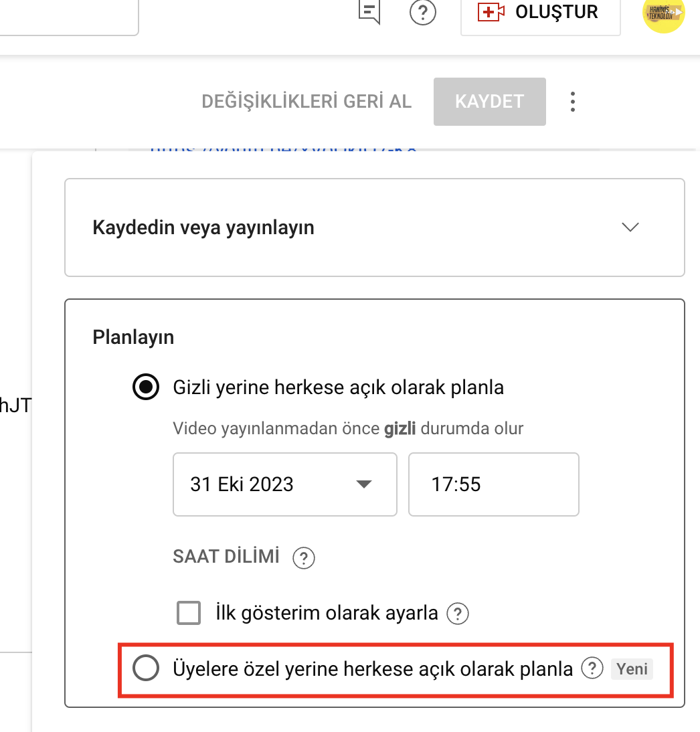Image resolution: width=700 pixels, height=732 pixels.
Task: Open the three-dot more options menu
Action: [x=573, y=102]
